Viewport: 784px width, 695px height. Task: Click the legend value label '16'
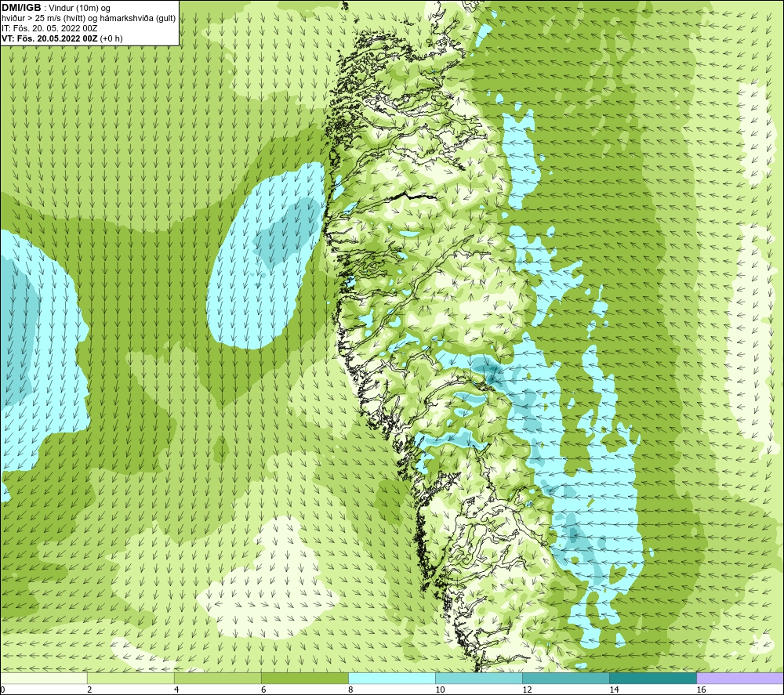[701, 690]
